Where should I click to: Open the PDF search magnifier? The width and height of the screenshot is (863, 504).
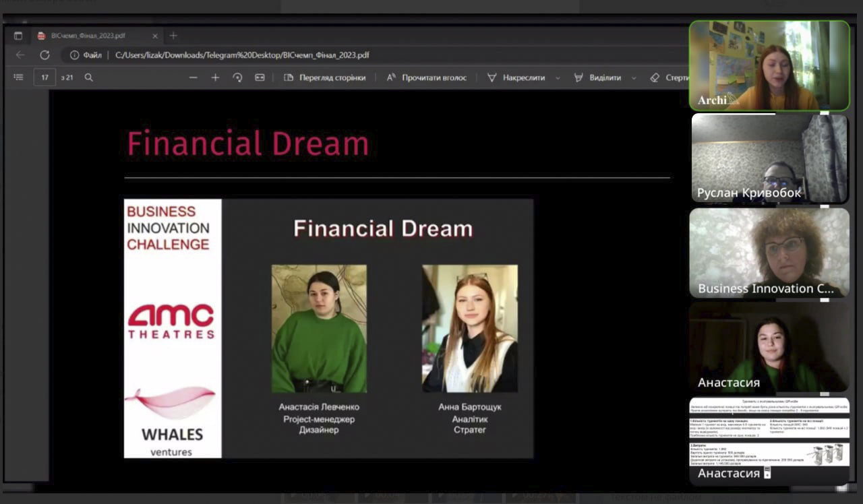(88, 77)
